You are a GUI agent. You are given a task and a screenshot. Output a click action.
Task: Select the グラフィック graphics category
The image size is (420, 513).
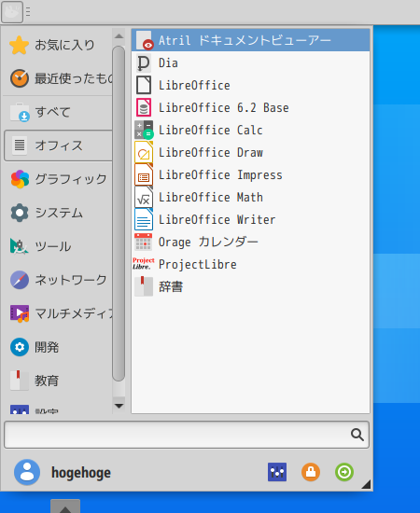(58, 179)
